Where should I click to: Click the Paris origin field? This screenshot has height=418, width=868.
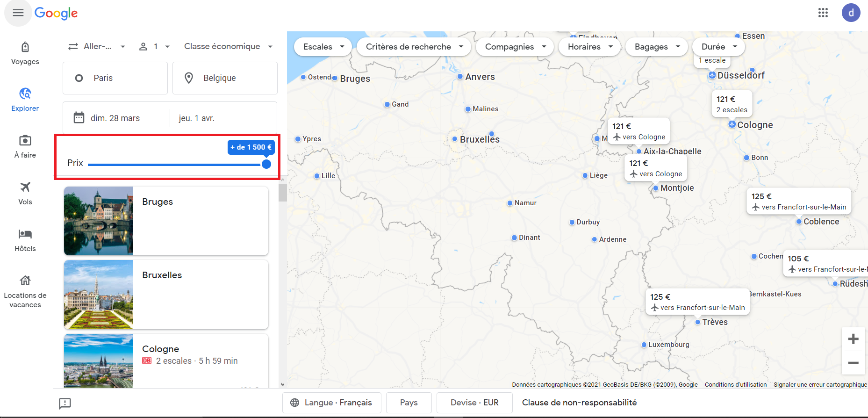(115, 78)
